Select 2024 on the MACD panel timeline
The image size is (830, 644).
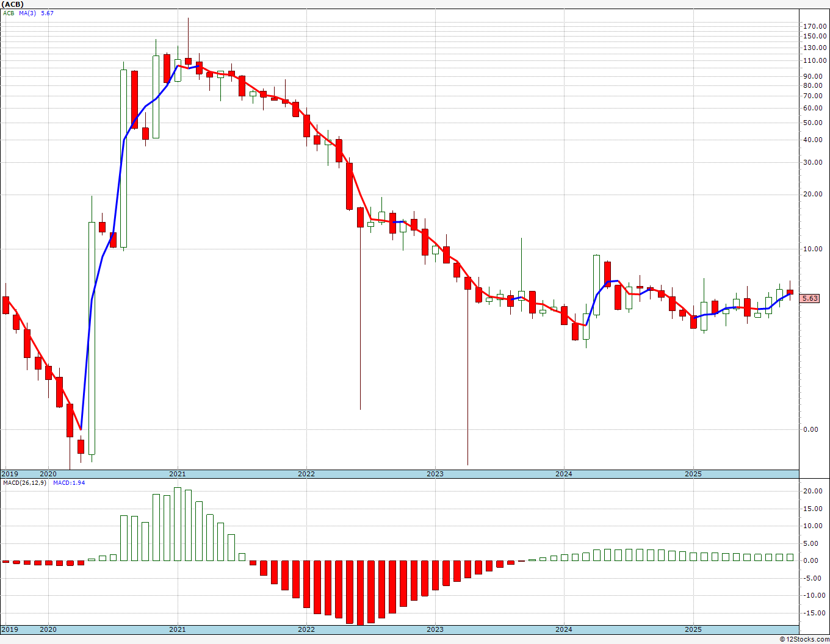click(564, 629)
